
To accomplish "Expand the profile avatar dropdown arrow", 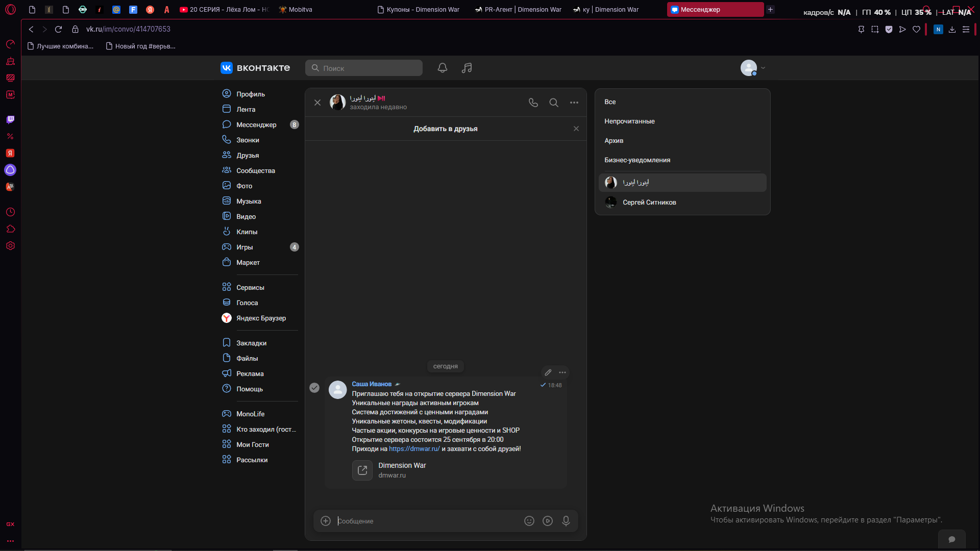I will coord(763,68).
